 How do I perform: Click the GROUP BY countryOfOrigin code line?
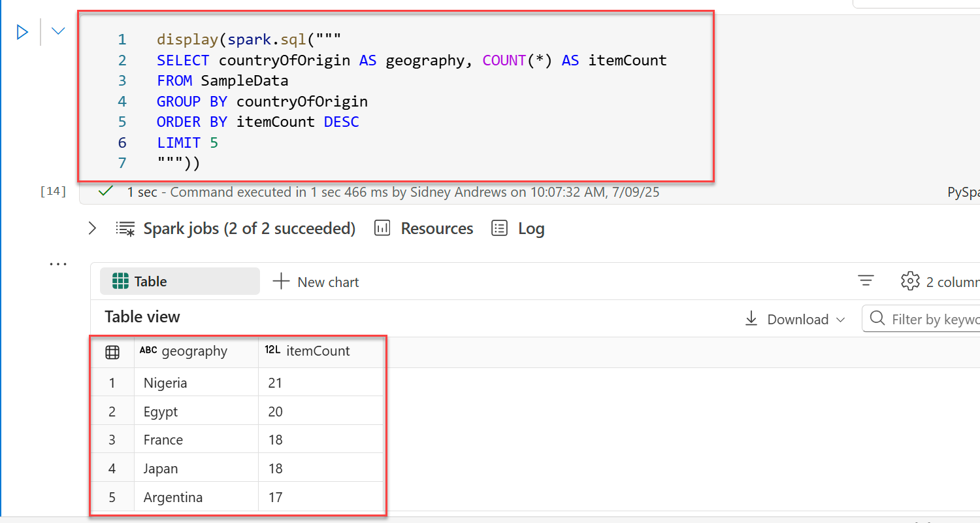(x=262, y=101)
